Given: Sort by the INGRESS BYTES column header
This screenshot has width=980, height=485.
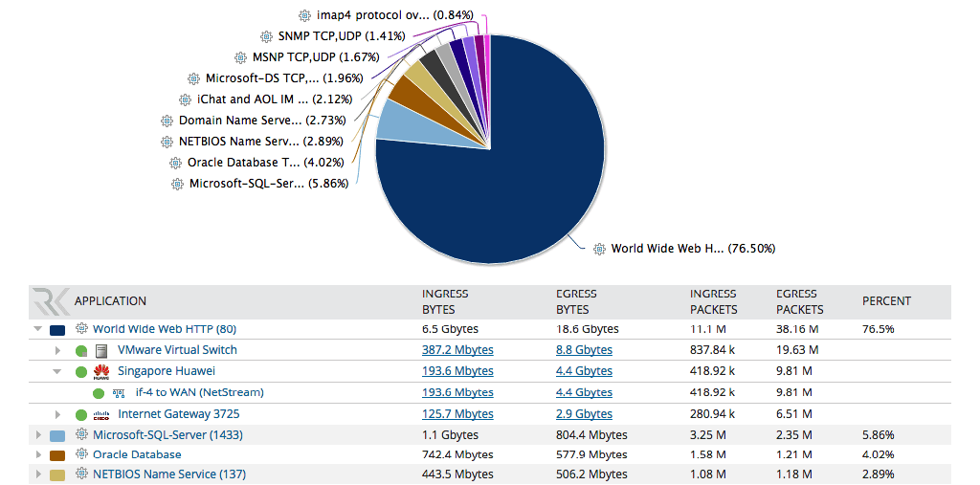Looking at the screenshot, I should [x=445, y=301].
